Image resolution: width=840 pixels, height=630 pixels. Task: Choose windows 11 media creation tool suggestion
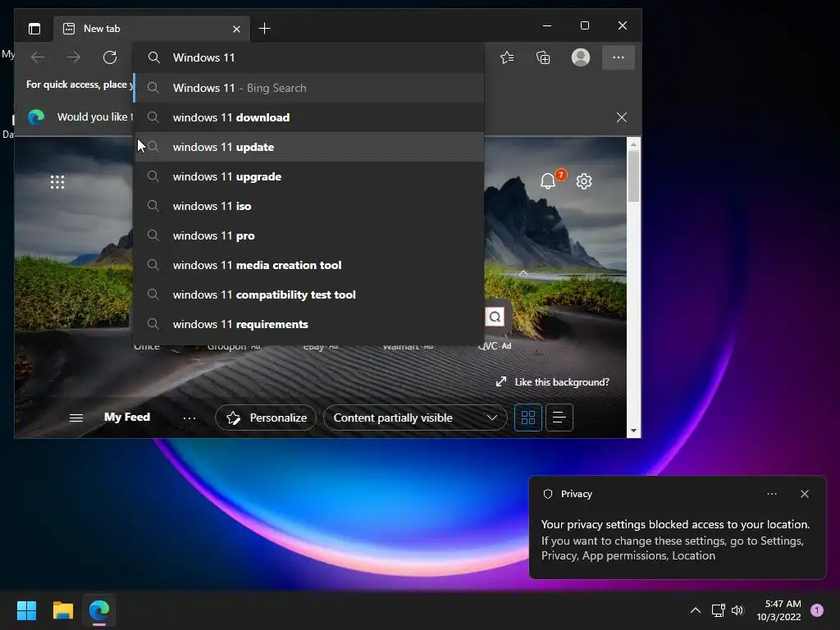308,265
